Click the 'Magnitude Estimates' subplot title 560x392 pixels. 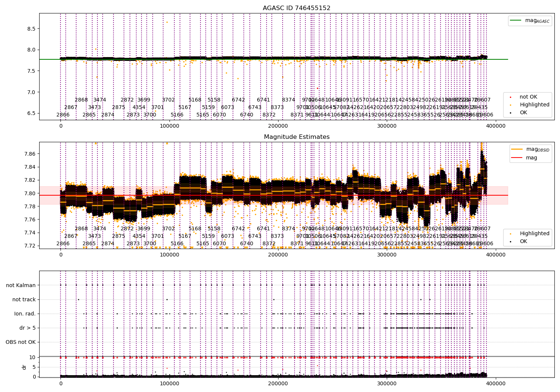(296, 137)
